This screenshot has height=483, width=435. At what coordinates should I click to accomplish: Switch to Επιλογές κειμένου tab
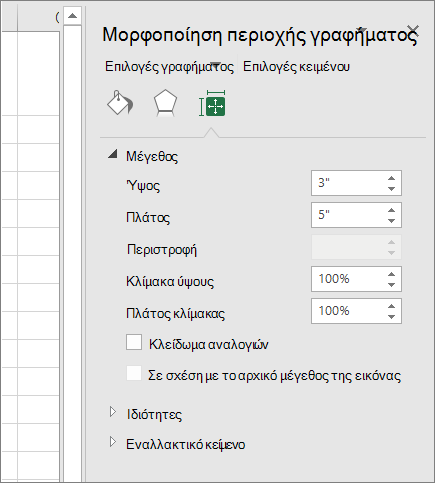click(x=296, y=66)
